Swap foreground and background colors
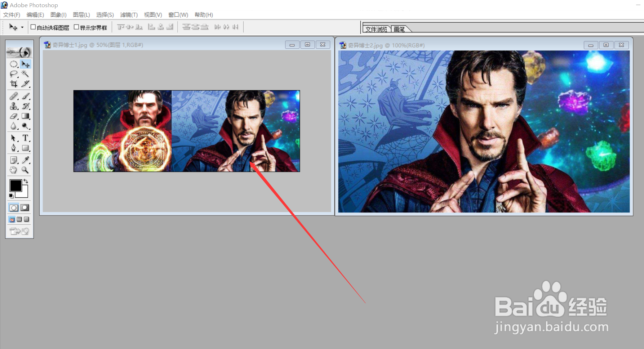Image resolution: width=644 pixels, height=349 pixels. pos(26,181)
